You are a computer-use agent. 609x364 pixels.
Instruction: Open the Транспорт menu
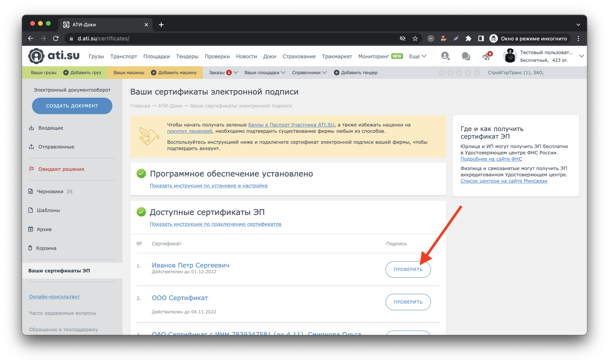(x=124, y=56)
